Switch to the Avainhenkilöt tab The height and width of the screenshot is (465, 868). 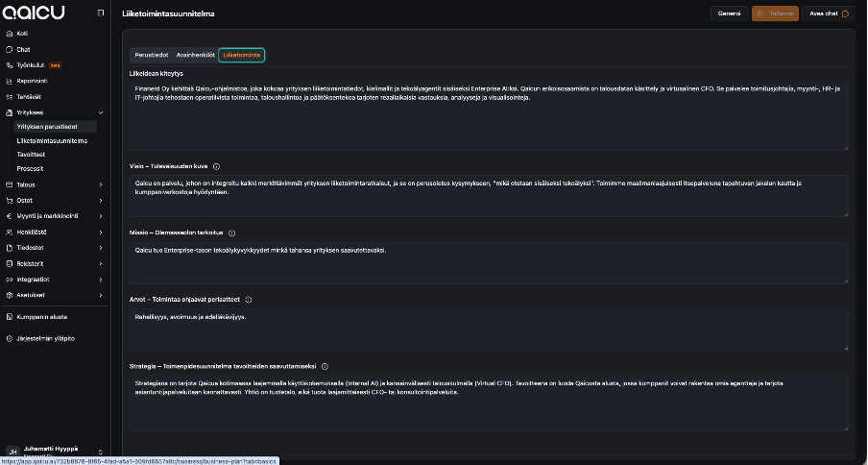pyautogui.click(x=196, y=56)
